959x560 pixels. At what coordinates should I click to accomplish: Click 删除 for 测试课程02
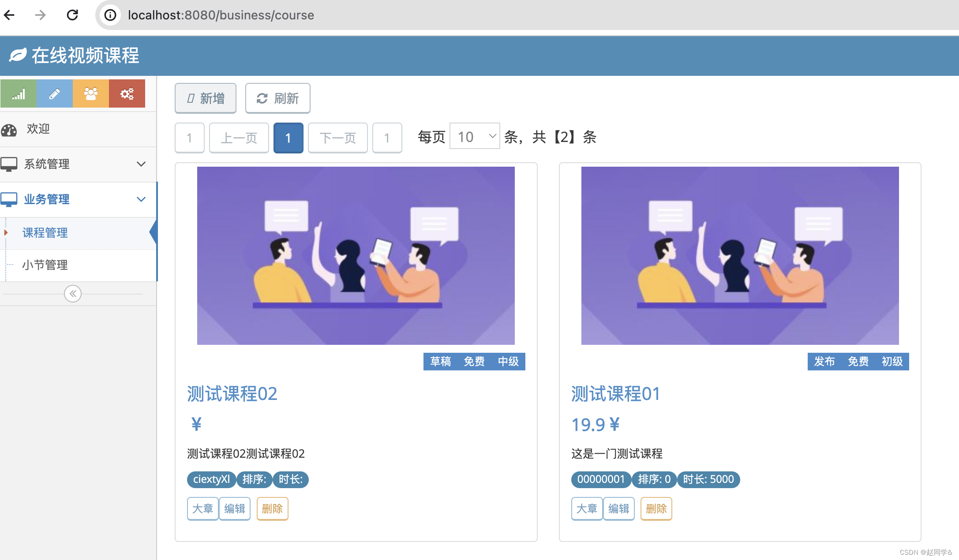tap(272, 509)
